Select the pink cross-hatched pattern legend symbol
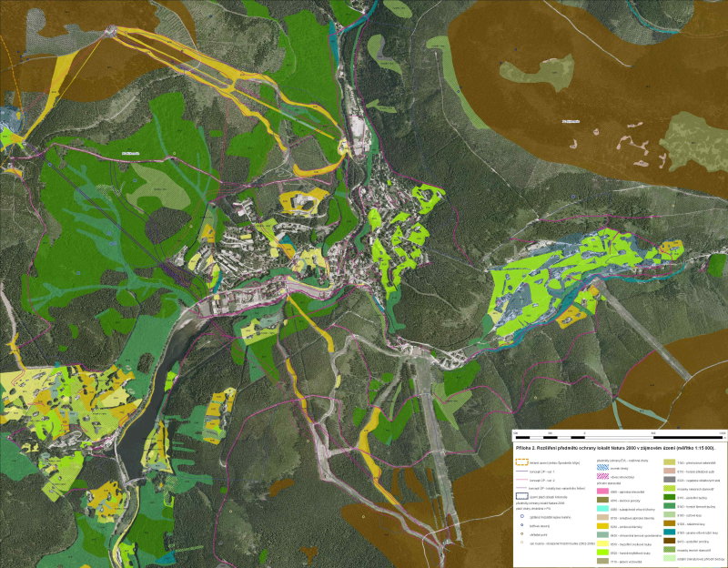Image resolution: width=728 pixels, height=568 pixels. click(602, 476)
